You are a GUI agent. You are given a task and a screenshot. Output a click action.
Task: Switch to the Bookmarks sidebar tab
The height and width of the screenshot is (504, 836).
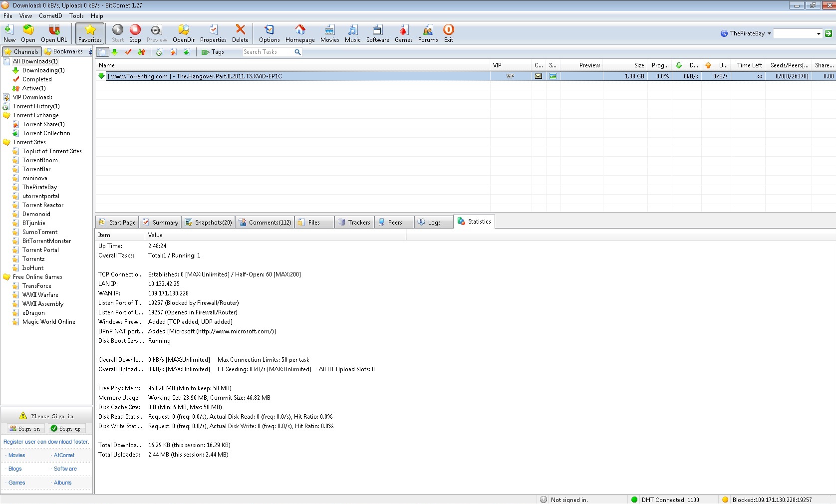[x=63, y=51]
